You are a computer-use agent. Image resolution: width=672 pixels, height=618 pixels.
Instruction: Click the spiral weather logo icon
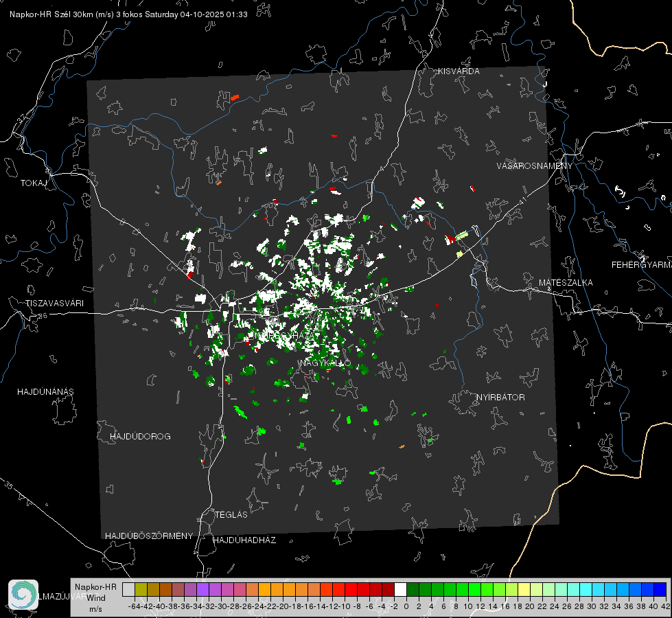point(23,595)
